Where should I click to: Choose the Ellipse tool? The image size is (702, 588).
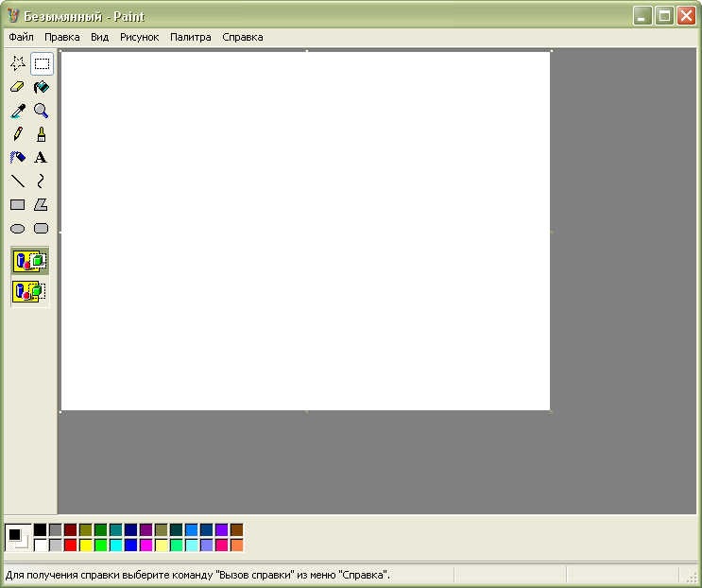pos(18,229)
